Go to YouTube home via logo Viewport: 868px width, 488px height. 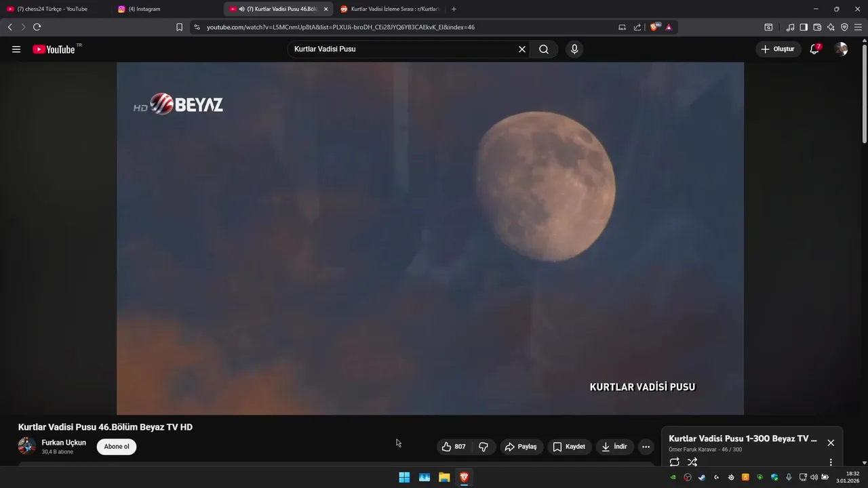[x=54, y=49]
